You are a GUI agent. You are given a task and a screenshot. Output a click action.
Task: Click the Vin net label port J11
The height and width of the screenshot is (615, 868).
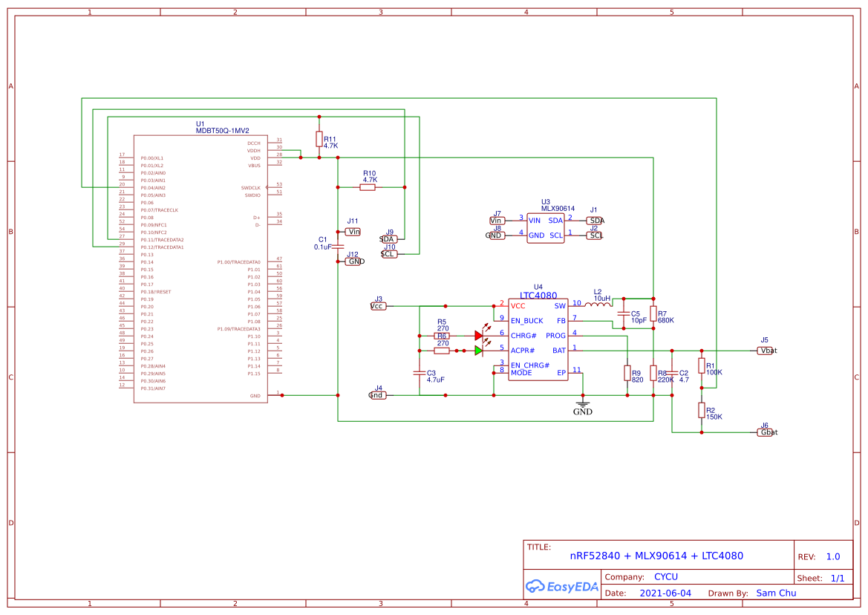point(352,231)
